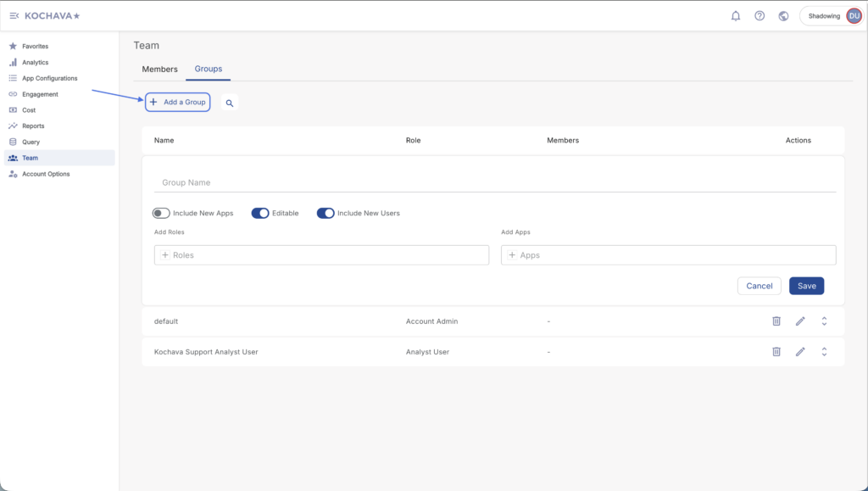This screenshot has height=491, width=868.
Task: Edit the default group with pencil icon
Action: pos(800,321)
